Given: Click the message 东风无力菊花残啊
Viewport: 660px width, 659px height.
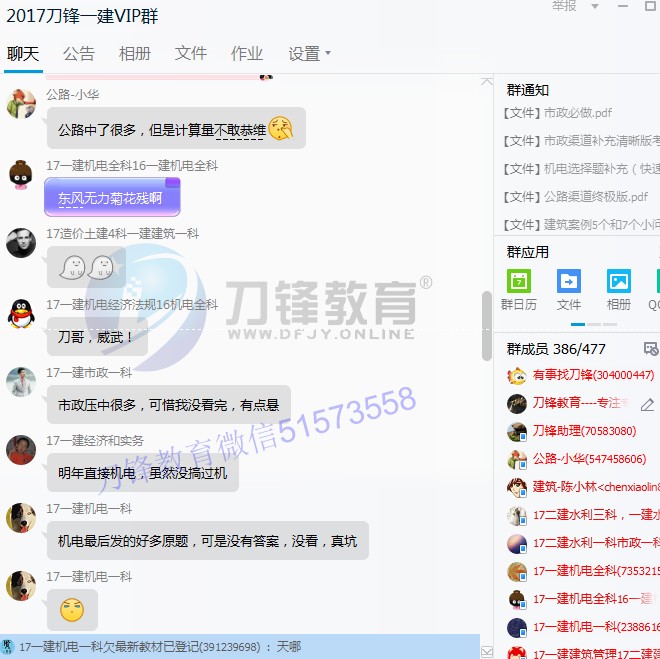Looking at the screenshot, I should click(x=112, y=197).
